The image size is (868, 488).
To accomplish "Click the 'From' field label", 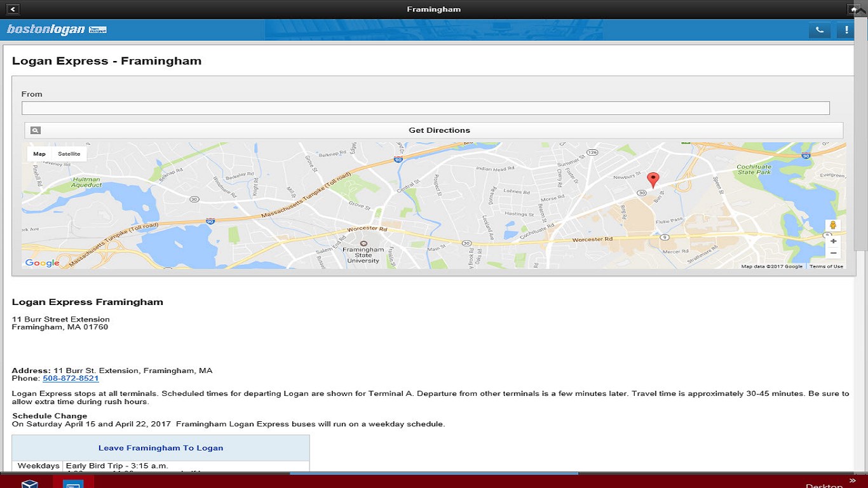I will (32, 94).
